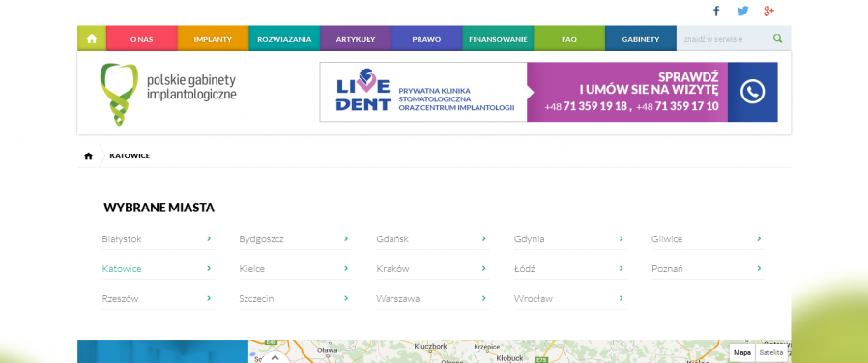Switch map to Mapa view
The image size is (868, 363).
pos(742,352)
